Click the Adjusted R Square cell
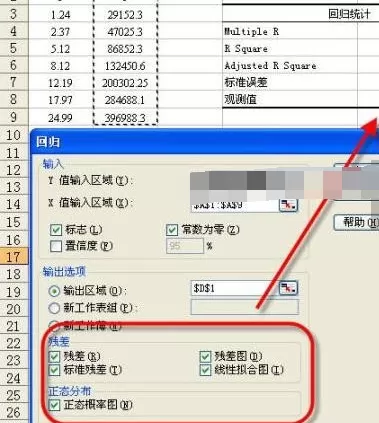 tap(290, 66)
